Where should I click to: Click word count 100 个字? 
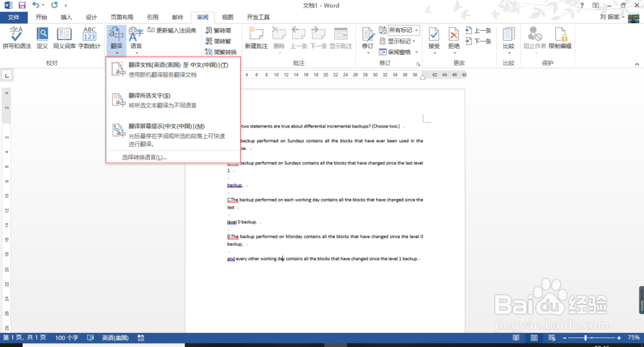point(66,337)
